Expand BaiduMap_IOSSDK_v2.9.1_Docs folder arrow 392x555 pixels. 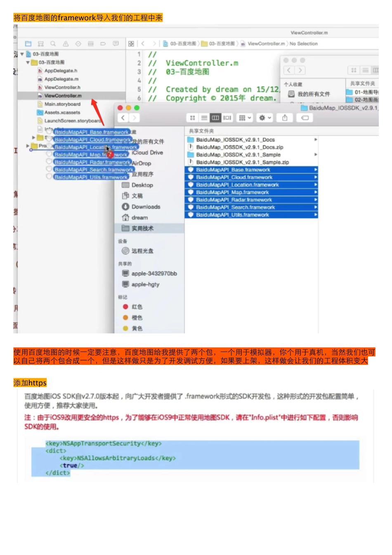pos(316,139)
